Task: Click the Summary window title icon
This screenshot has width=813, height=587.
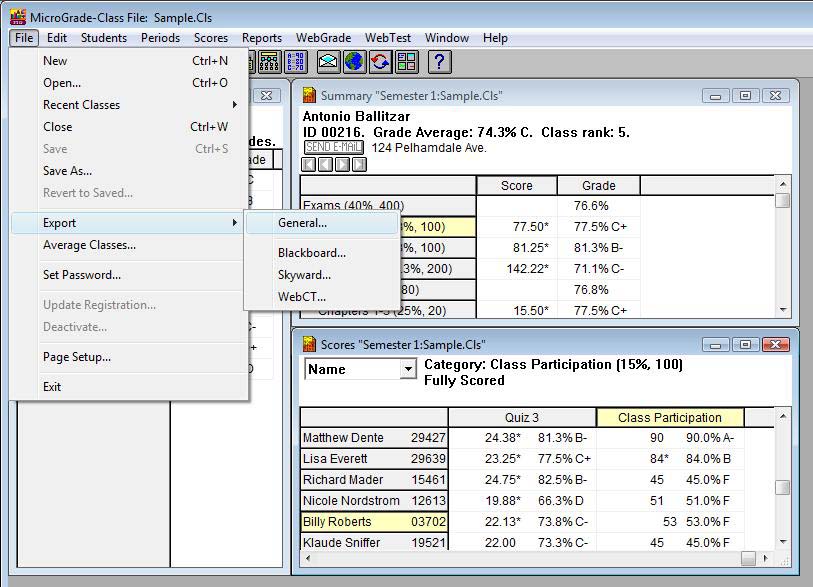Action: point(310,95)
